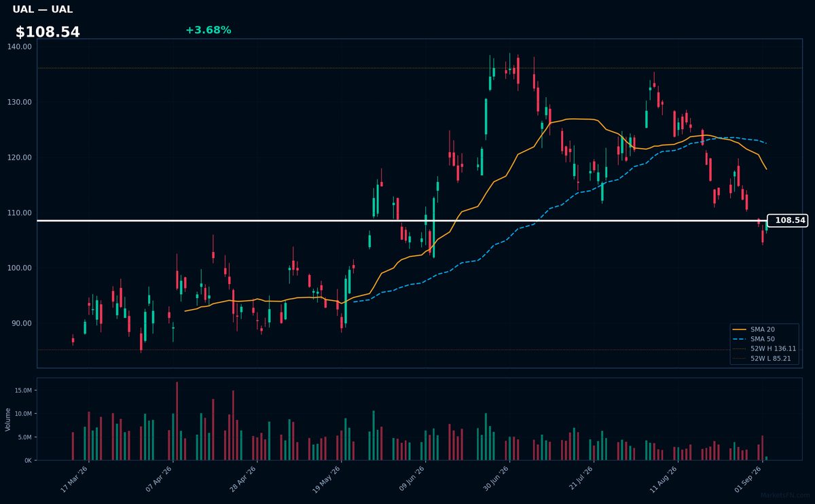
Task: Click the 90.00 price axis label
Action: (x=21, y=323)
